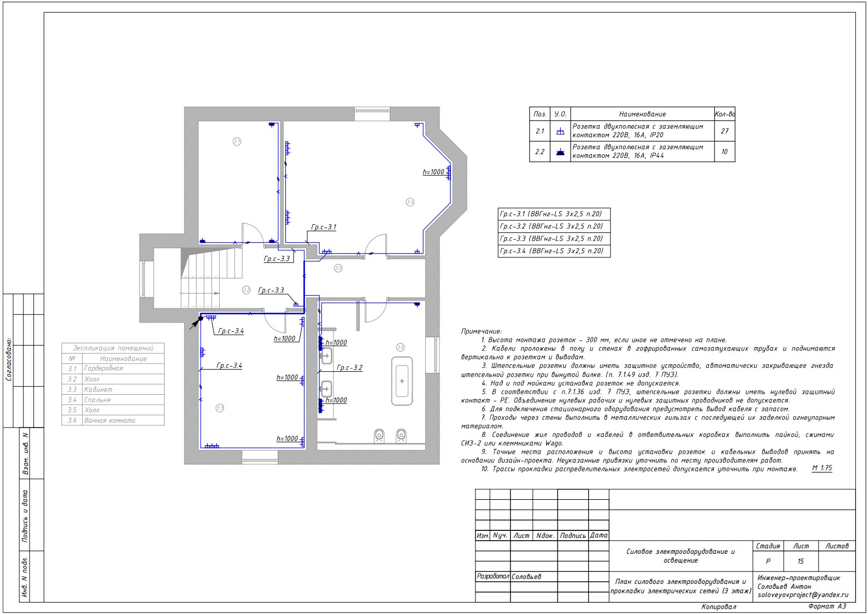
Task: Click the IP20 socket symbol in the legend
Action: (560, 131)
